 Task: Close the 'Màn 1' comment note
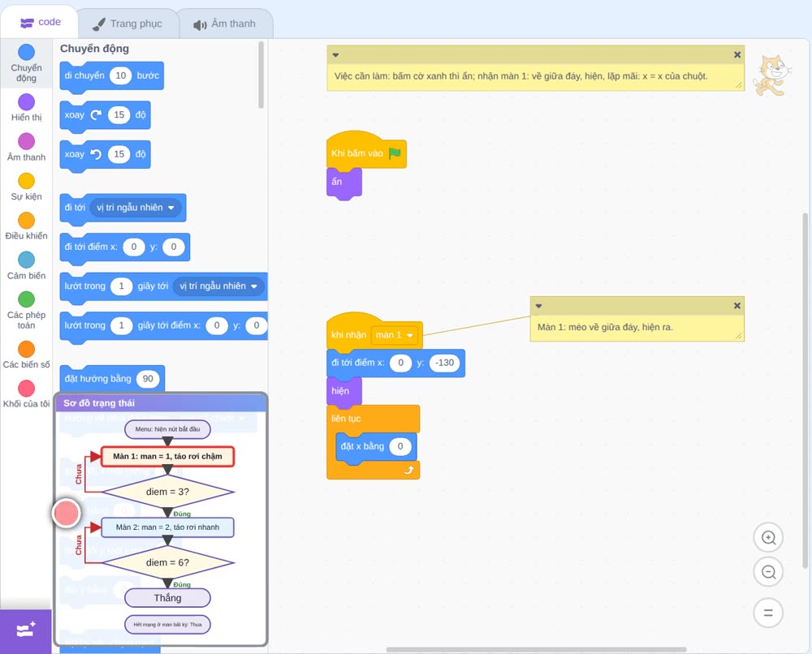737,305
